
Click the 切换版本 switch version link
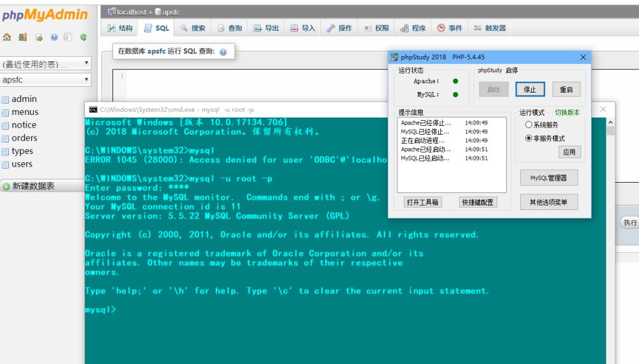coord(567,112)
